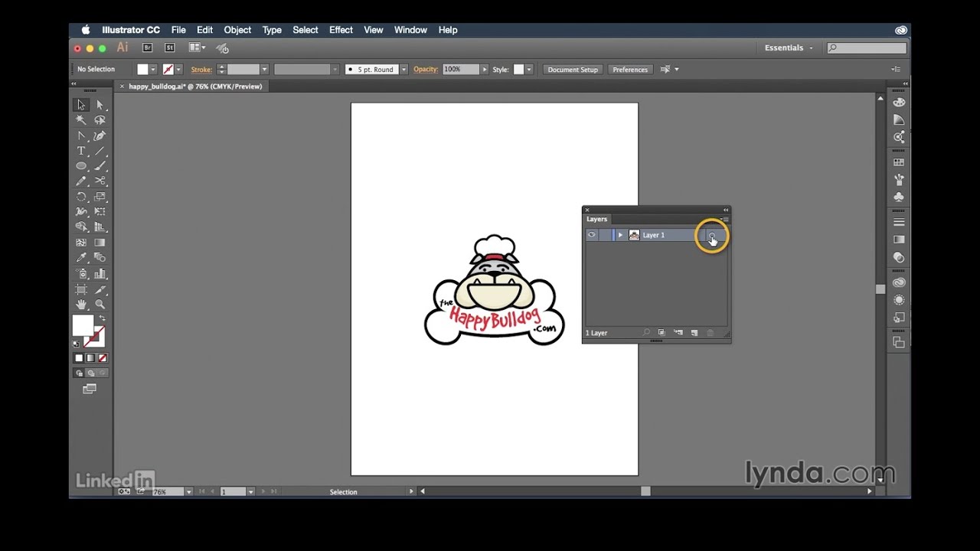Open graphic Style dropdown
980x551 pixels.
click(x=529, y=70)
